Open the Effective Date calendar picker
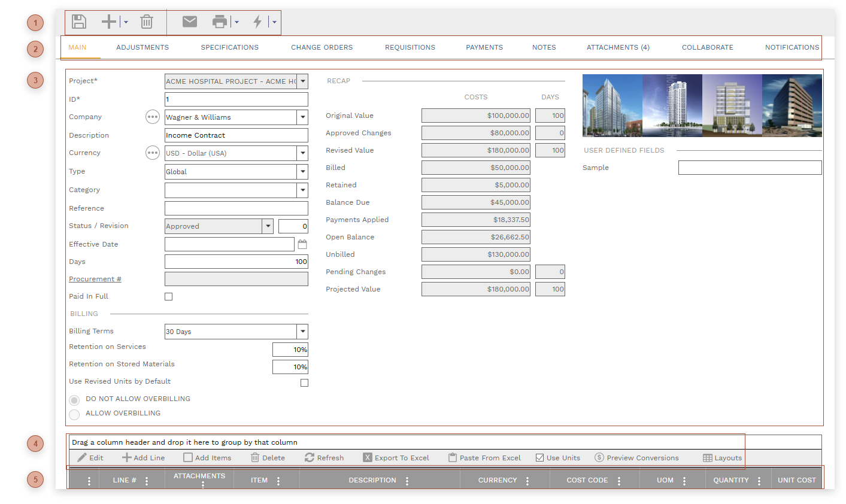 [x=302, y=244]
